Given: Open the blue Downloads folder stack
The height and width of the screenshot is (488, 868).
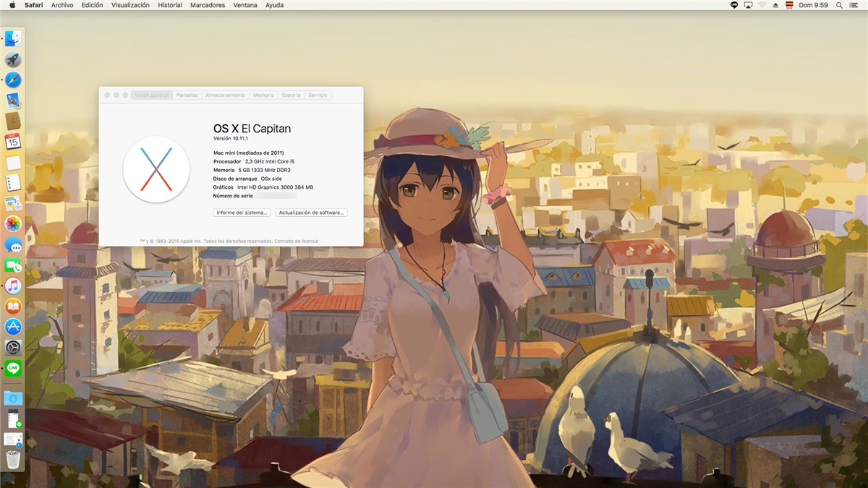Looking at the screenshot, I should pyautogui.click(x=13, y=398).
